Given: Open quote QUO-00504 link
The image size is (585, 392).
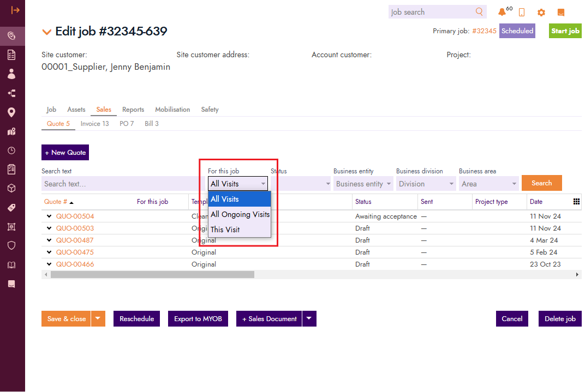Looking at the screenshot, I should (x=75, y=216).
